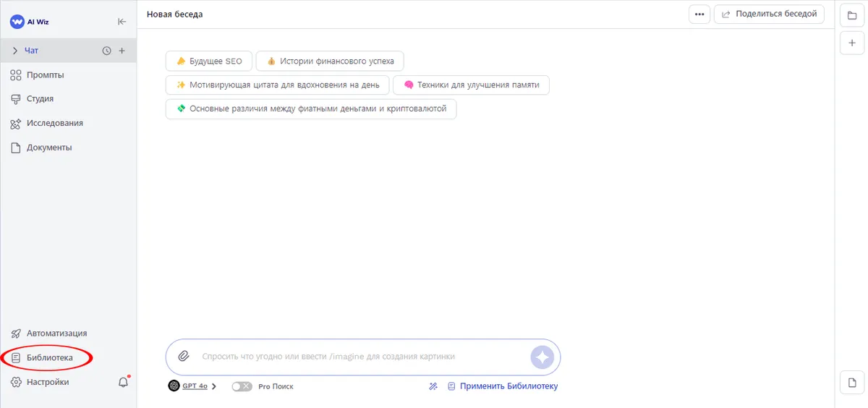This screenshot has width=868, height=408.
Task: Open chat history clock icon
Action: [107, 51]
